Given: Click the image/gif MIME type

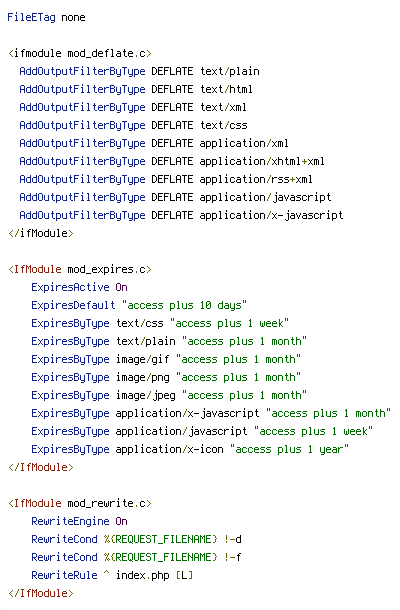Looking at the screenshot, I should pyautogui.click(x=142, y=359).
